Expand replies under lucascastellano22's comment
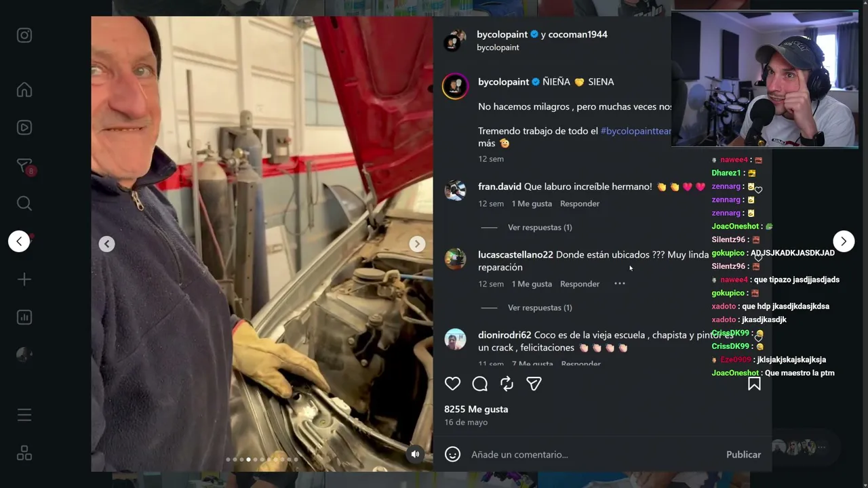 540,308
